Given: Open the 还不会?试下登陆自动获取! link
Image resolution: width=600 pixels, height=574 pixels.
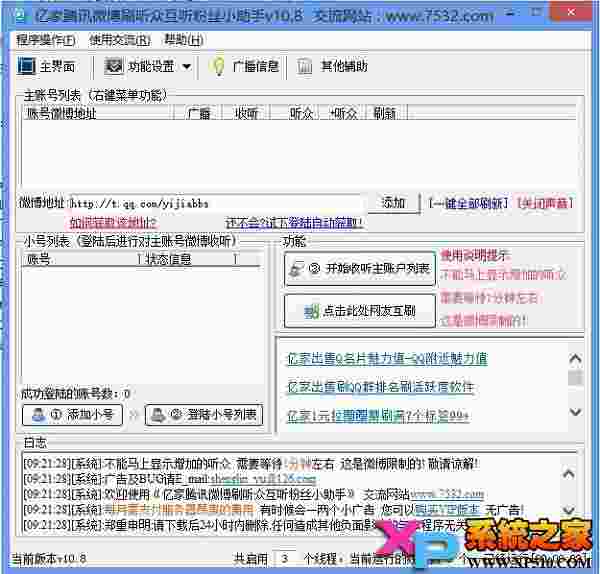Looking at the screenshot, I should coord(294,223).
